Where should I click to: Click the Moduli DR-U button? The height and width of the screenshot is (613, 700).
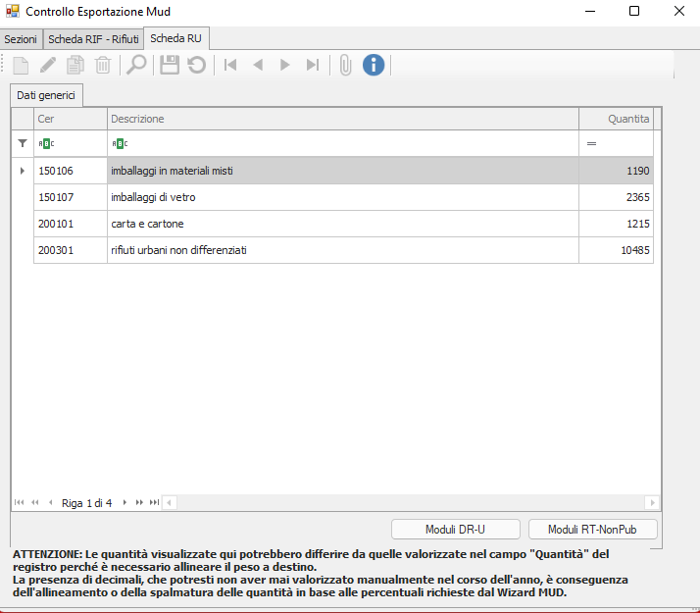(455, 530)
